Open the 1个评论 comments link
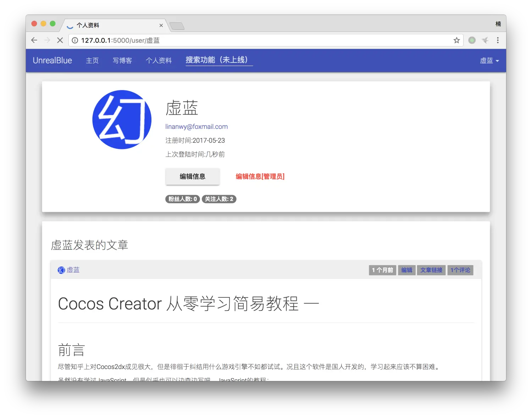 [x=460, y=270]
